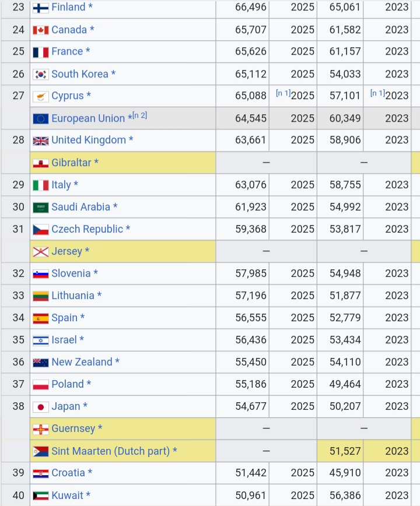Open the Japan link
The width and height of the screenshot is (420, 506).
pos(66,406)
